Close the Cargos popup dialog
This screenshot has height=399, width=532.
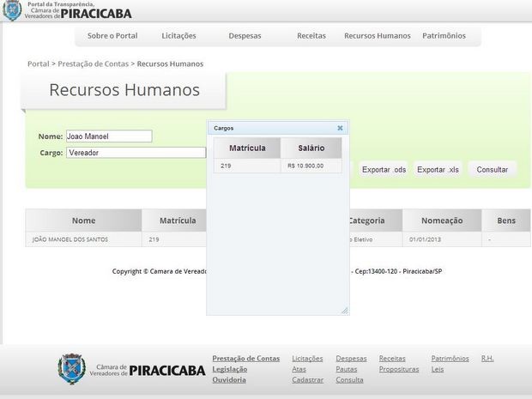pyautogui.click(x=340, y=128)
